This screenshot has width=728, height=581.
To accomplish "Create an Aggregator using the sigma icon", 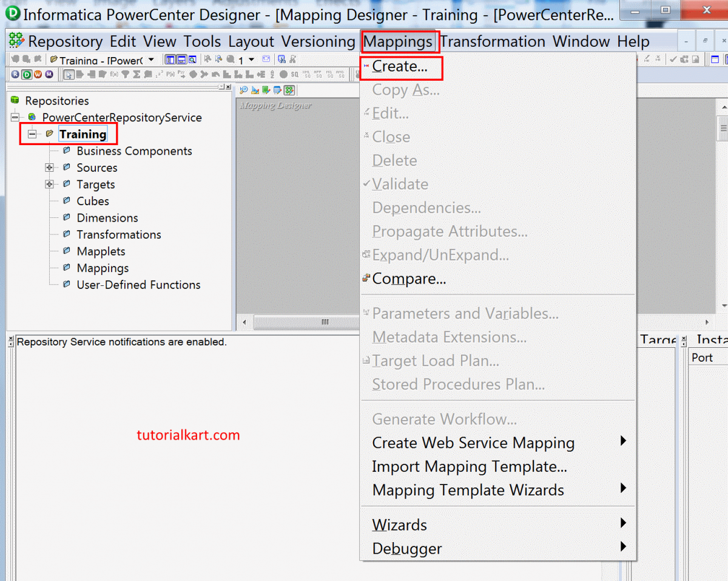I will [x=136, y=74].
